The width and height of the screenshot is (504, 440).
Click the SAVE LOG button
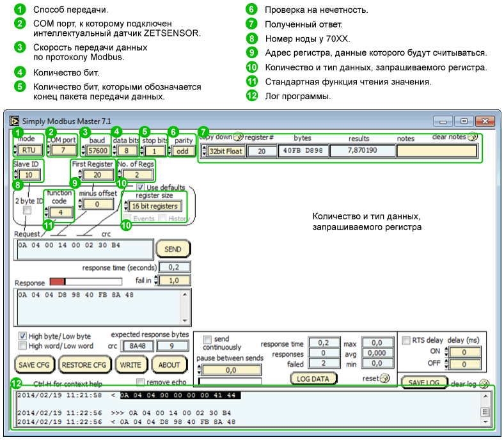424,382
